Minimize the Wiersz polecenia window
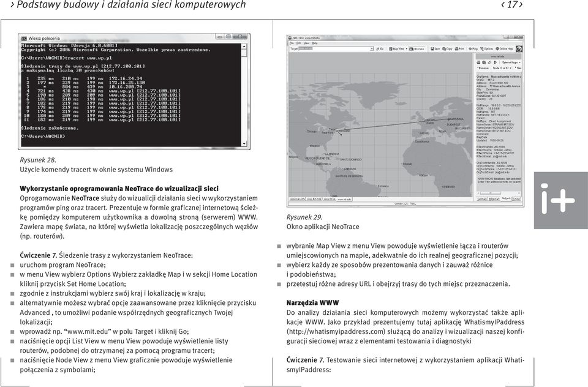Screen dimensions: 588x387 click(x=220, y=37)
